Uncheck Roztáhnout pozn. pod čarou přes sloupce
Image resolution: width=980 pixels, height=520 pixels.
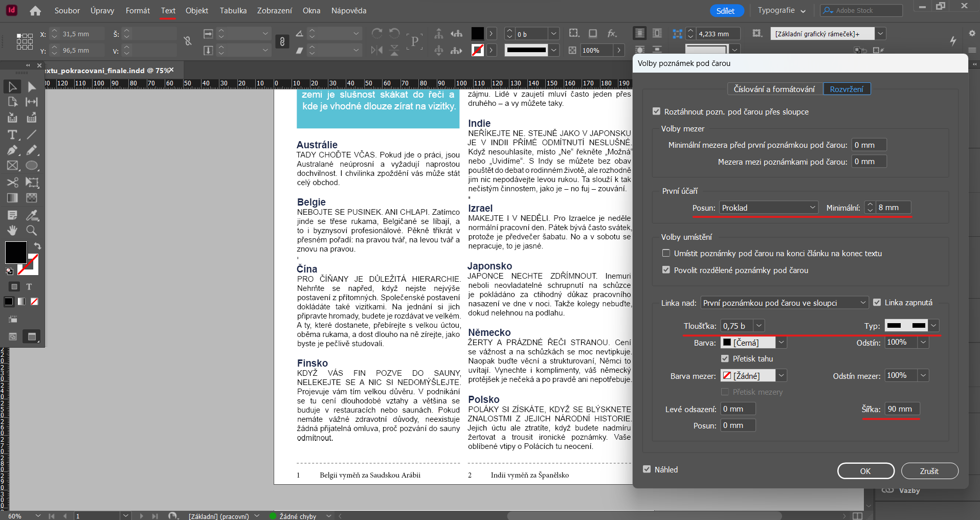656,111
